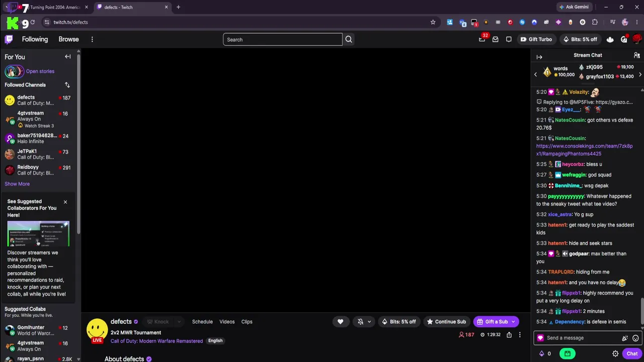Open the Call of Duty: Modern Warfare Remastered link
The width and height of the screenshot is (644, 362).
156,341
